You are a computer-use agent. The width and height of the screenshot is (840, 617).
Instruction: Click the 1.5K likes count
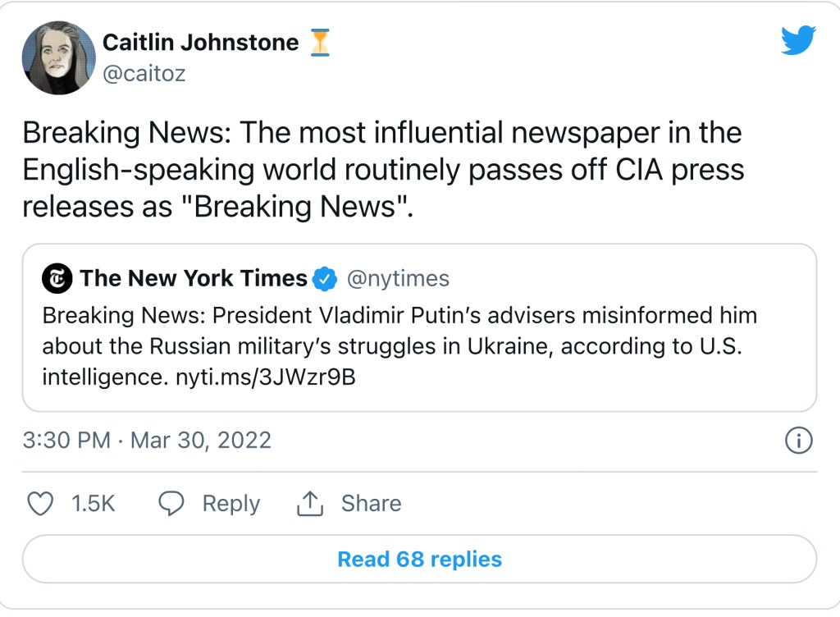pos(93,503)
